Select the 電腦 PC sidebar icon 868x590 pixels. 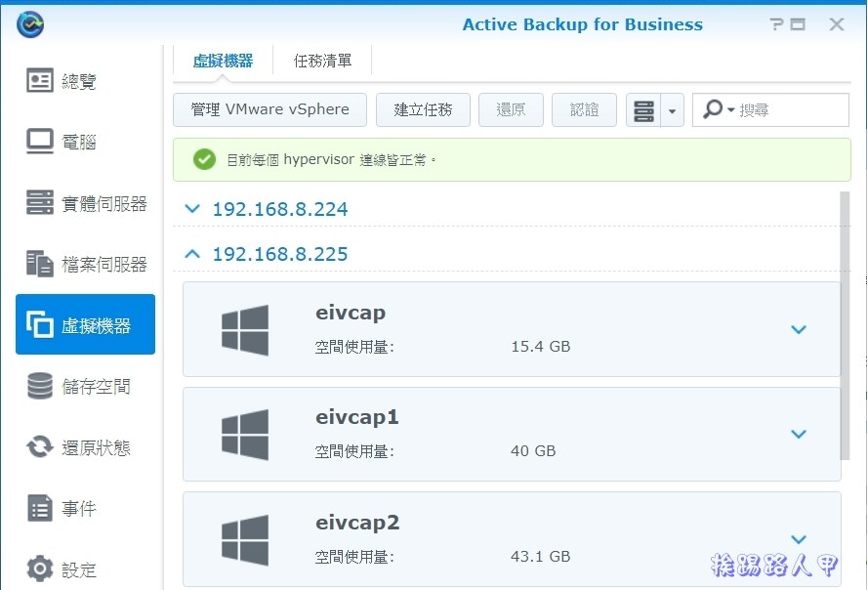(x=40, y=142)
